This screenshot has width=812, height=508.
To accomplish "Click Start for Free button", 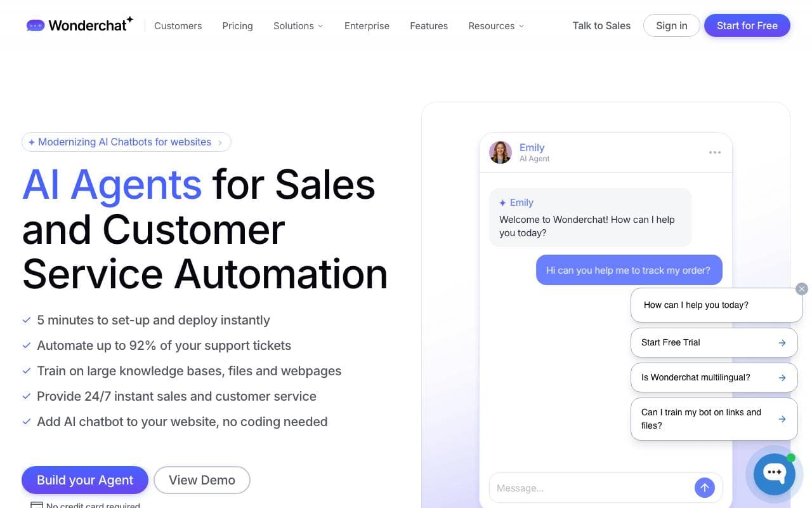I will click(747, 25).
